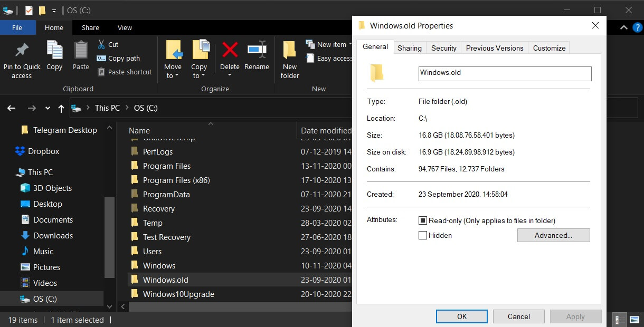644x327 pixels.
Task: Switch to large thumbnails view icon
Action: 634,320
